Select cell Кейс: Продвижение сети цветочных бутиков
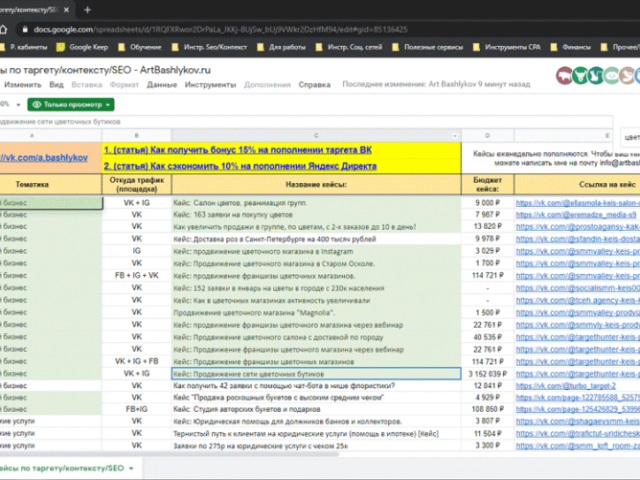Screen dimensions: 640x480 [x=316, y=374]
